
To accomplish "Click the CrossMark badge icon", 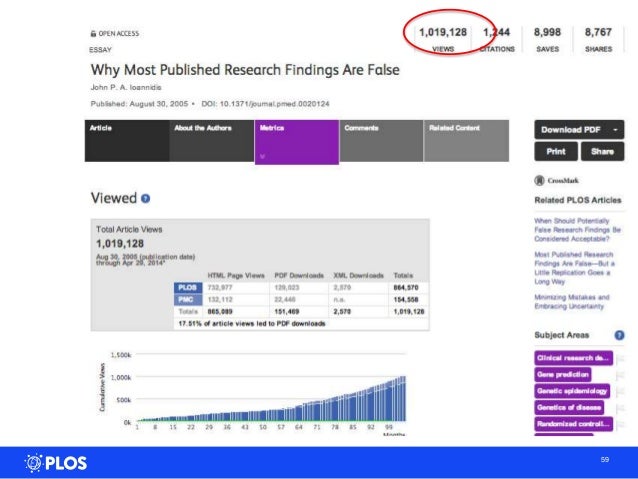I will click(x=539, y=180).
